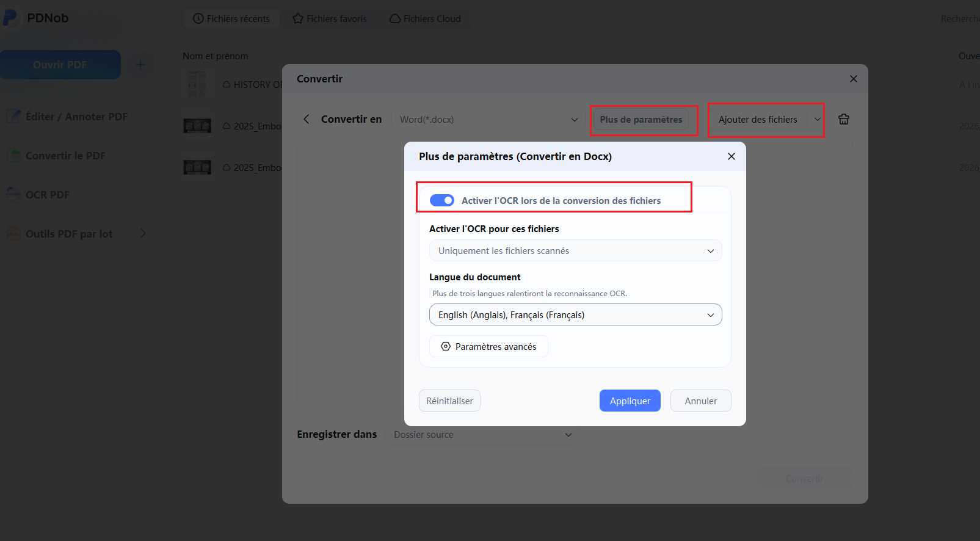Open the Fichiers favoris tab
This screenshot has width=980, height=541.
[x=330, y=19]
